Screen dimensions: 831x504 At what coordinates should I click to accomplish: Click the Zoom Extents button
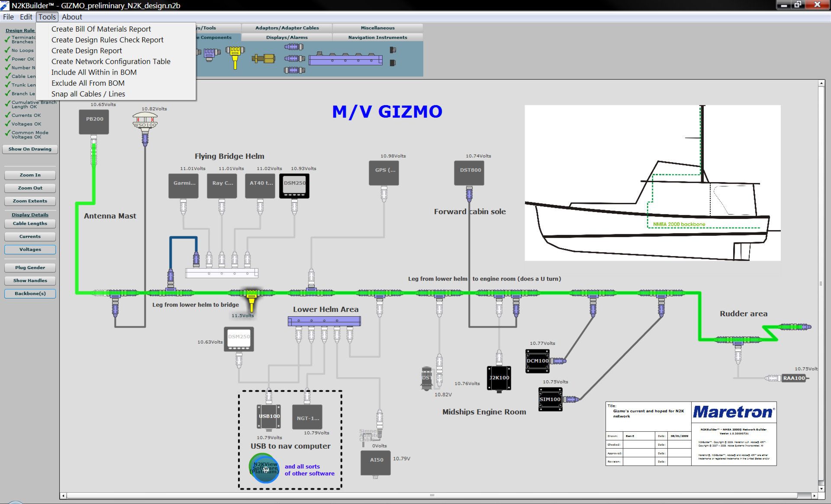pyautogui.click(x=30, y=201)
